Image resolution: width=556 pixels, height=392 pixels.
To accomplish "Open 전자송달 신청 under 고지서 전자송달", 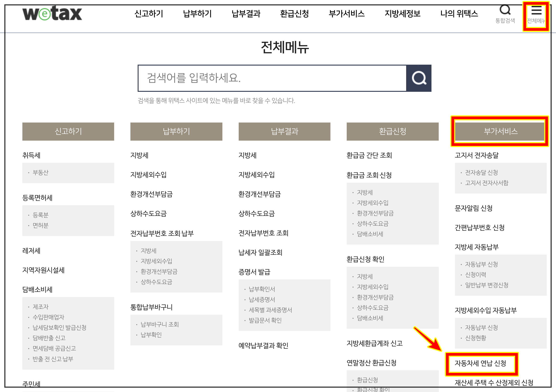I will (x=481, y=172).
